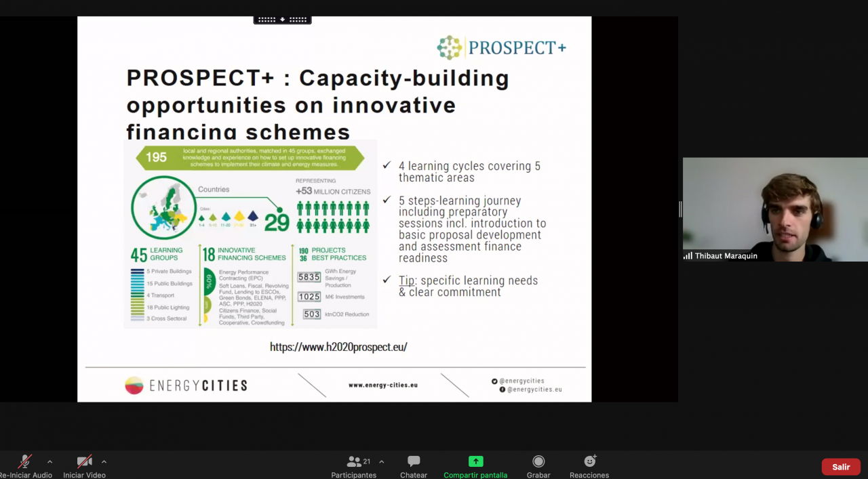Click the Europe map infographic circle
This screenshot has height=479, width=868.
pyautogui.click(x=163, y=208)
